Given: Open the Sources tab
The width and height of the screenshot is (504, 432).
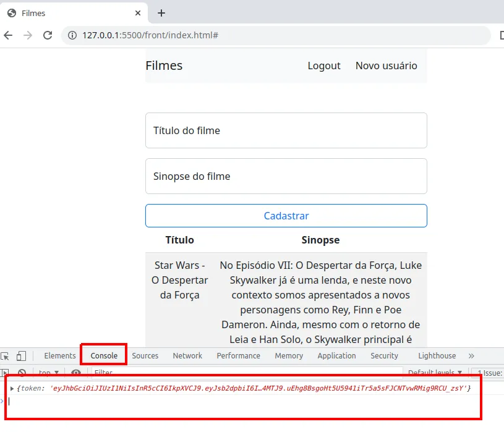Looking at the screenshot, I should click(x=145, y=356).
